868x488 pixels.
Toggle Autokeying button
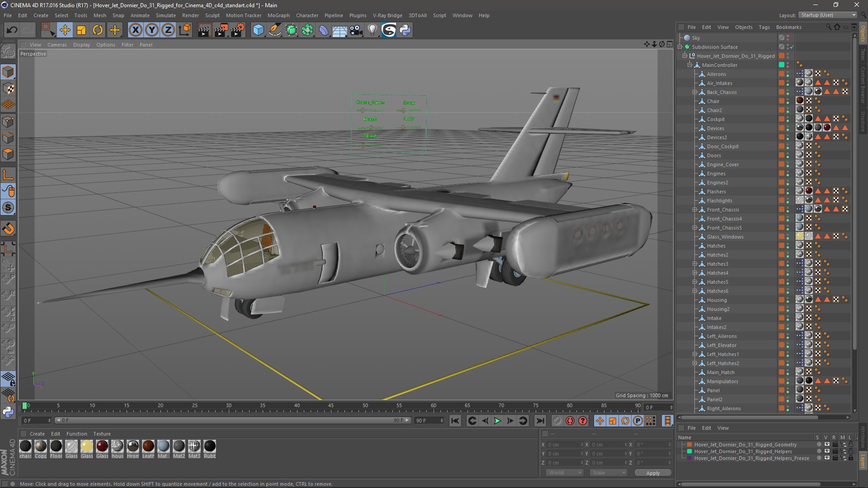coord(570,421)
